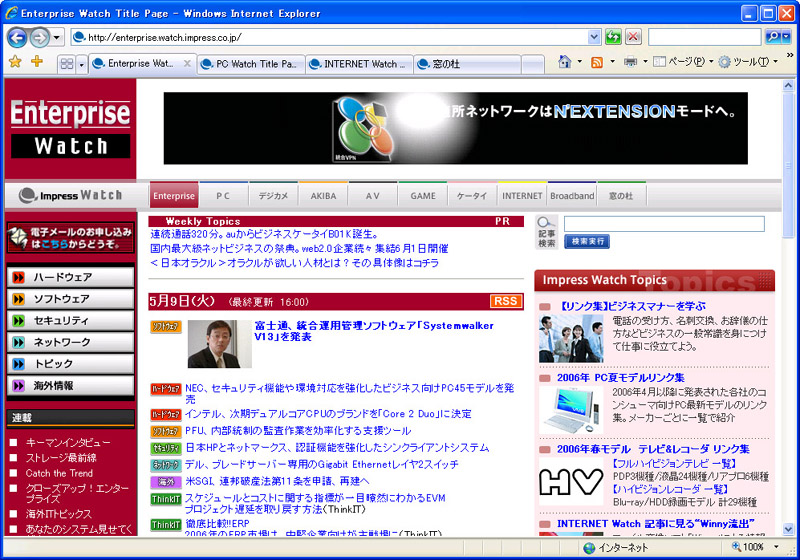The height and width of the screenshot is (560, 800).
Task: Open recent pages dropdown beside Forward button
Action: pyautogui.click(x=57, y=37)
